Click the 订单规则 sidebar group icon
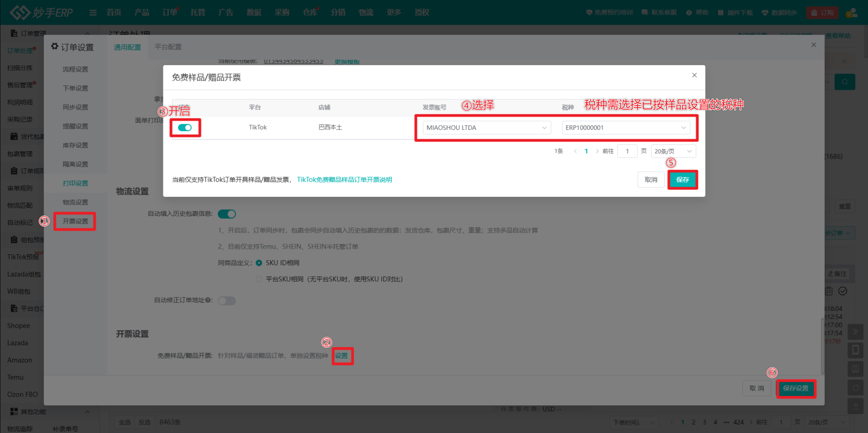The width and height of the screenshot is (868, 433). [x=14, y=171]
